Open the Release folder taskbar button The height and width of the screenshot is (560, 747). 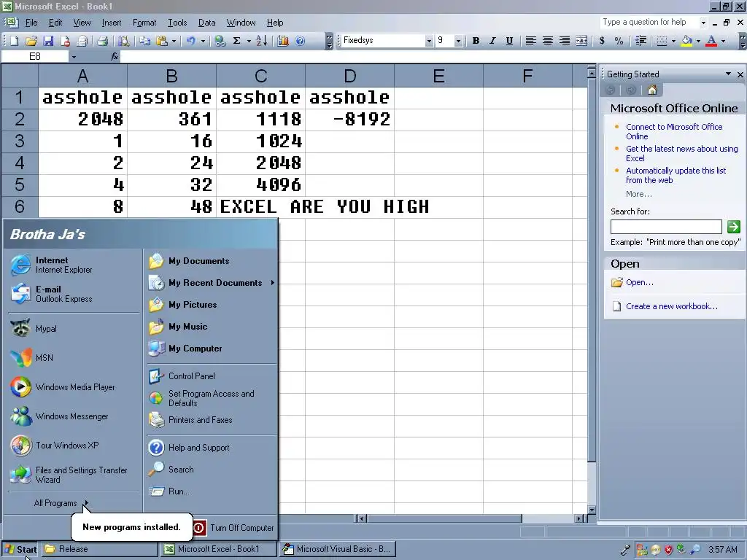click(x=99, y=549)
